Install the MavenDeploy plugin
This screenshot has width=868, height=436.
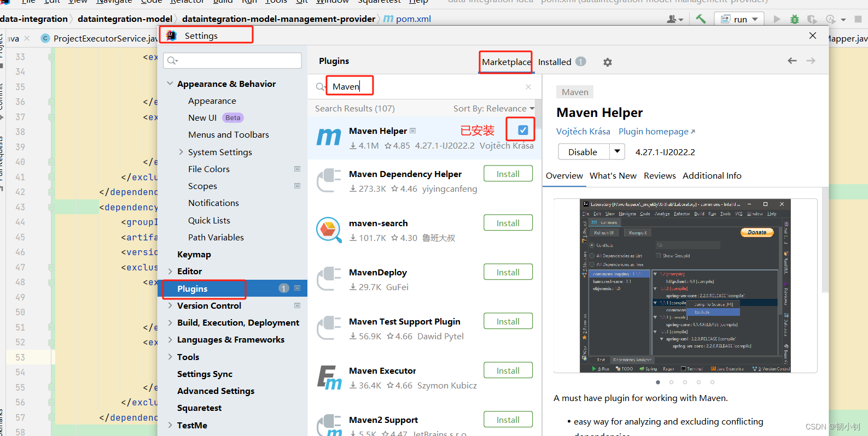point(508,272)
